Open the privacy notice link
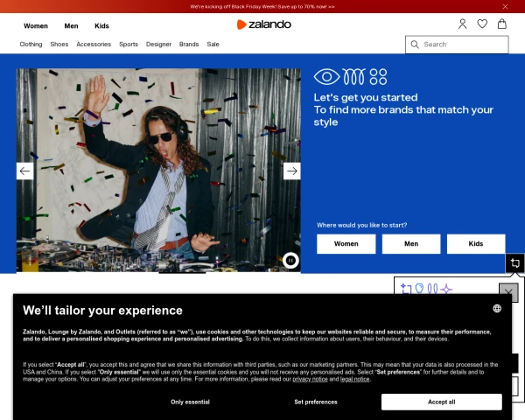The height and width of the screenshot is (420, 525). pos(310,379)
